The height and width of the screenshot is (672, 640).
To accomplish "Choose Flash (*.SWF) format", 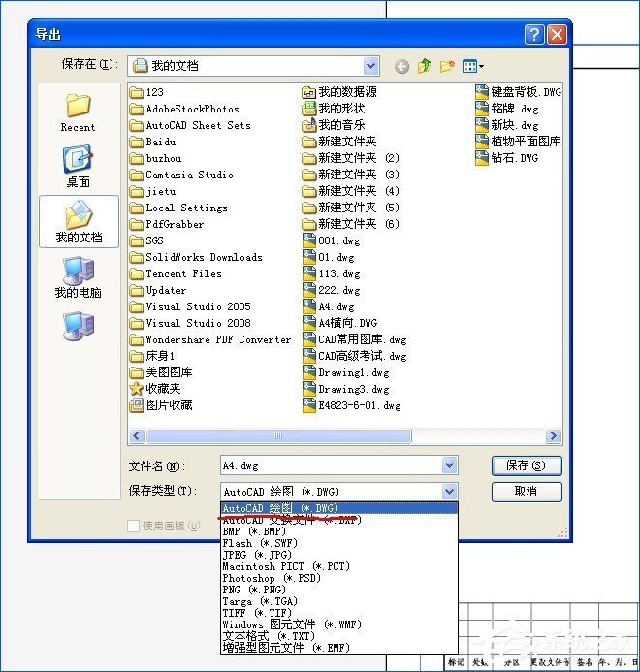I will [x=339, y=543].
